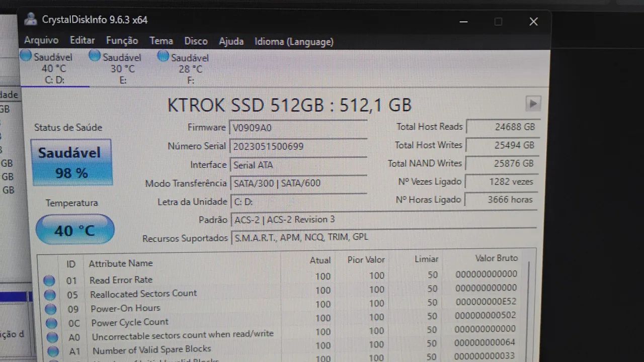The image size is (644, 362).
Task: Click the Total Host Writes value 25494 GB
Action: click(502, 145)
